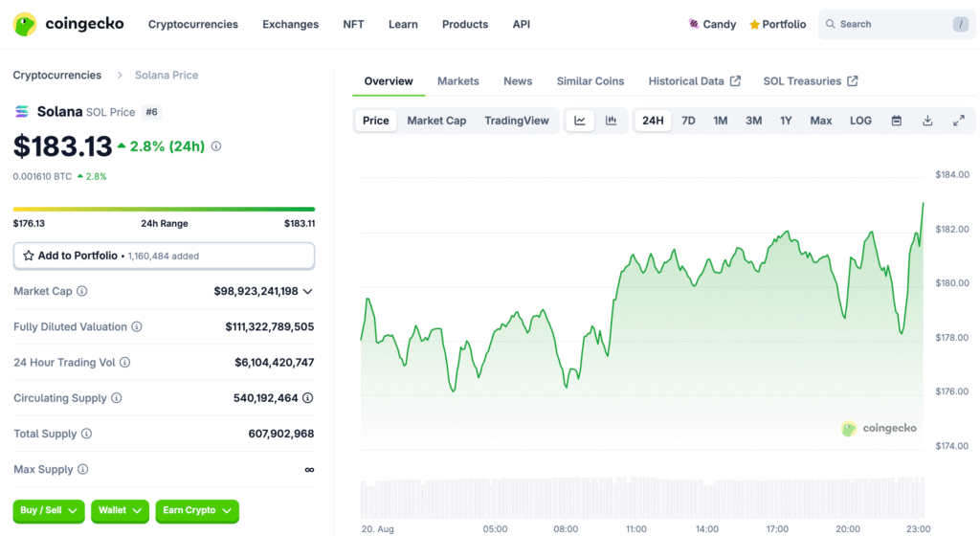Screen dimensions: 980x536
Task: Click the #6 rank badge
Action: (x=151, y=112)
